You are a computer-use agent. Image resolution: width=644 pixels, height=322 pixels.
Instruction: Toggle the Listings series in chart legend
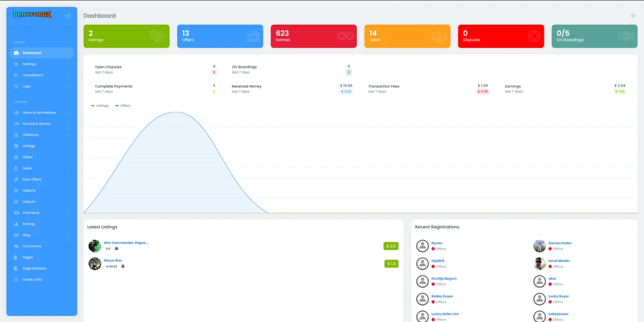(x=100, y=106)
